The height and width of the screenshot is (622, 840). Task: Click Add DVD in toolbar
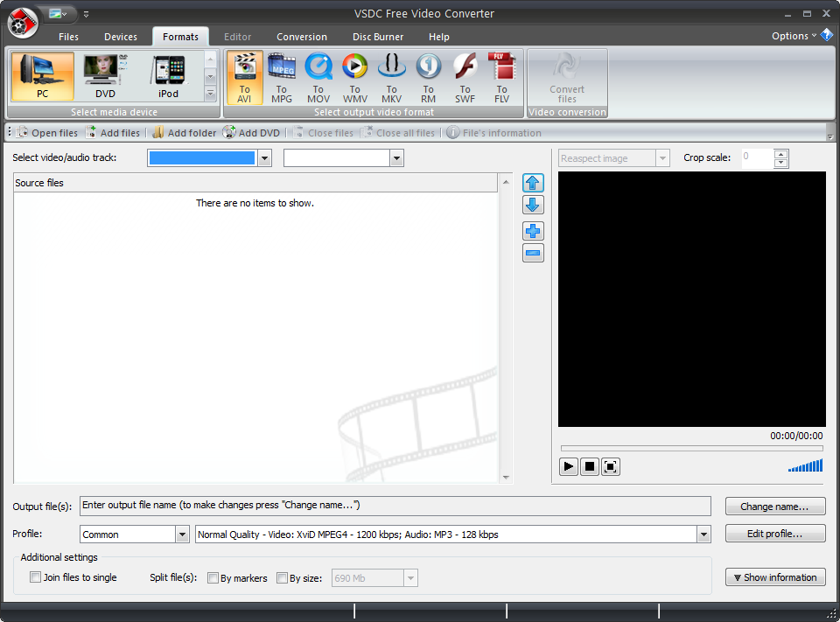(251, 133)
